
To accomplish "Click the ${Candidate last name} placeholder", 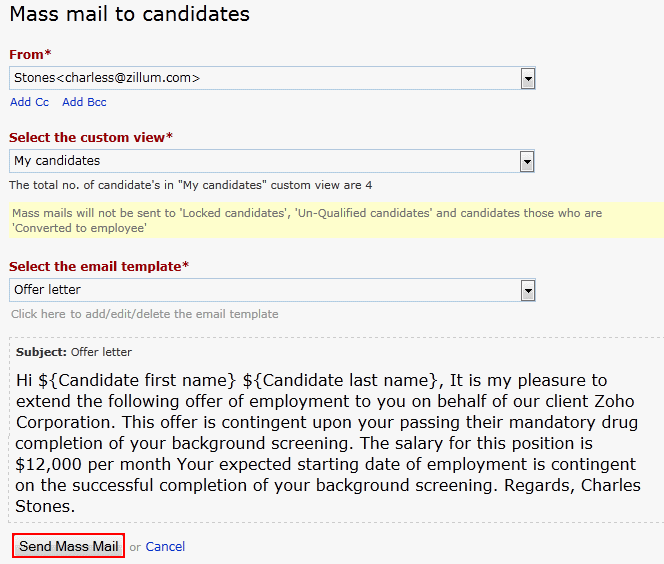I will [x=340, y=381].
